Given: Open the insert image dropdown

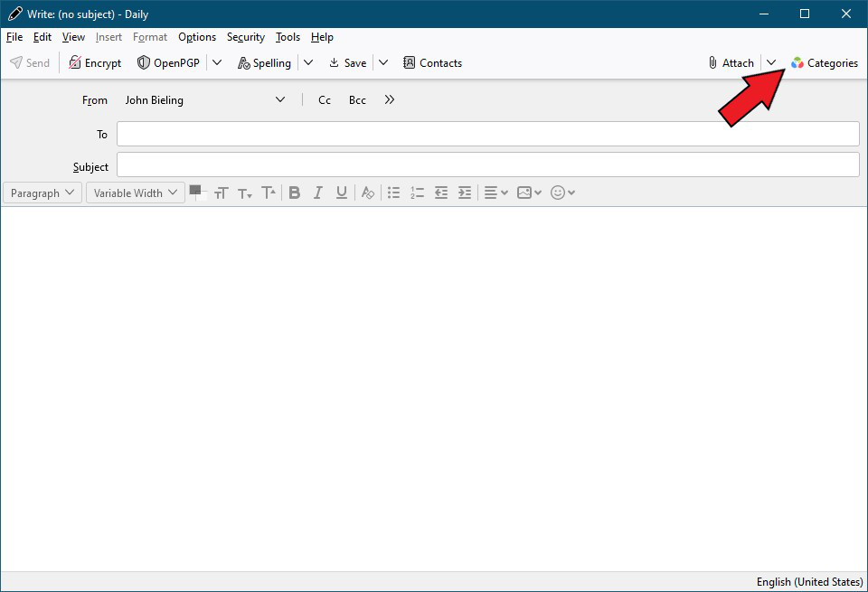Looking at the screenshot, I should point(529,193).
